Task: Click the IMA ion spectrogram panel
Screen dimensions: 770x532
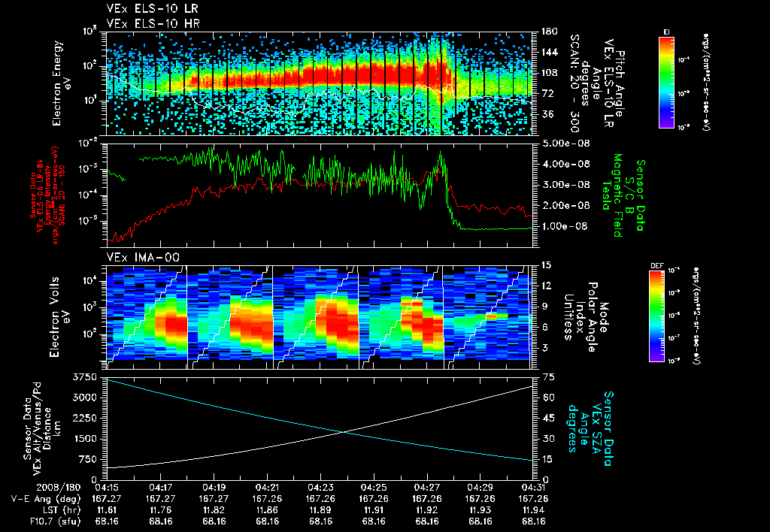Action: pyautogui.click(x=320, y=318)
